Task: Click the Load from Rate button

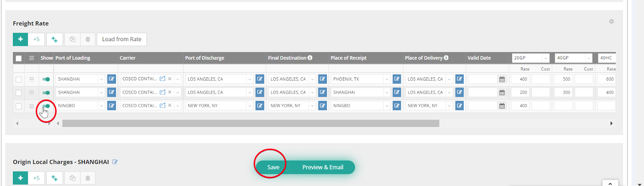Action: click(x=122, y=39)
